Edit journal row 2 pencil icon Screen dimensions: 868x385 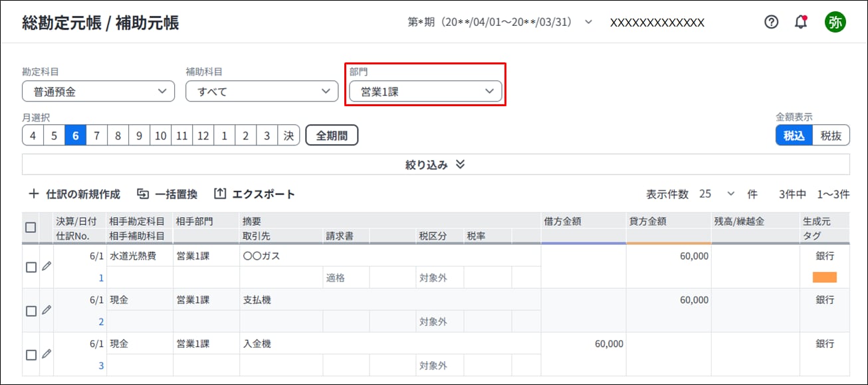[46, 310]
